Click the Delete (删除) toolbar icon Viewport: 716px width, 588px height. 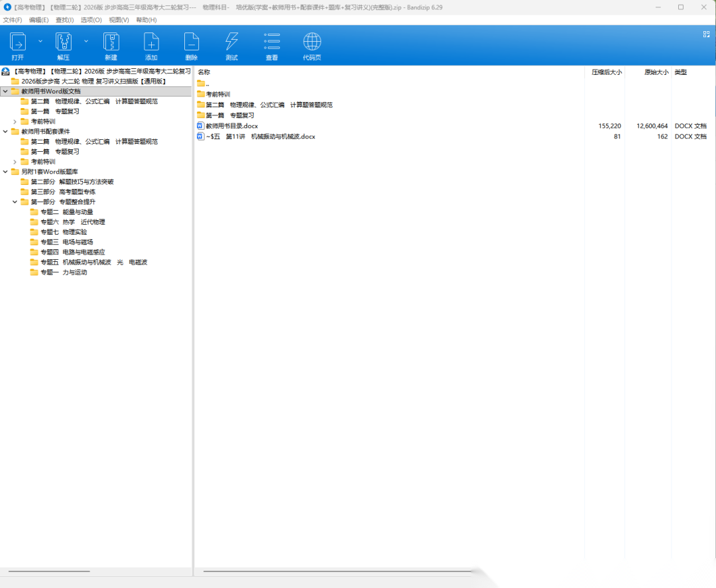point(191,42)
